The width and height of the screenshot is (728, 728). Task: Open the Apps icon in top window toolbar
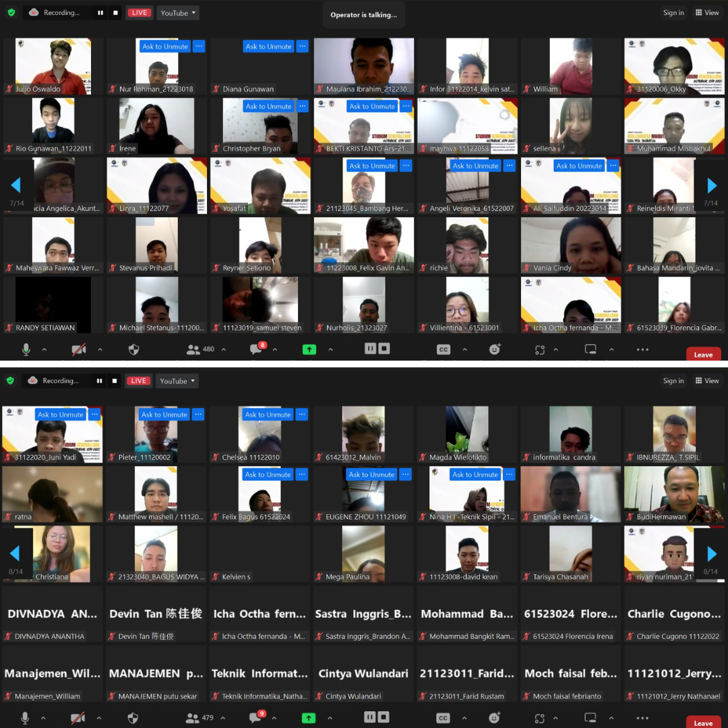point(539,350)
